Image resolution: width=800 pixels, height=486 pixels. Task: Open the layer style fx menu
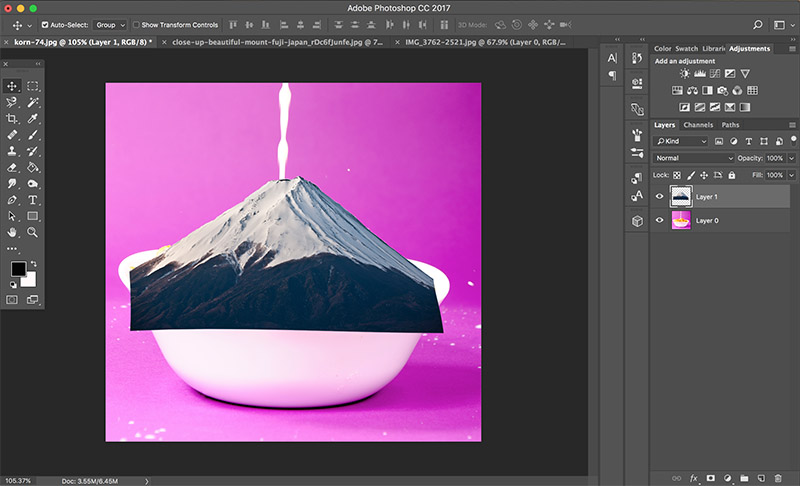[694, 478]
